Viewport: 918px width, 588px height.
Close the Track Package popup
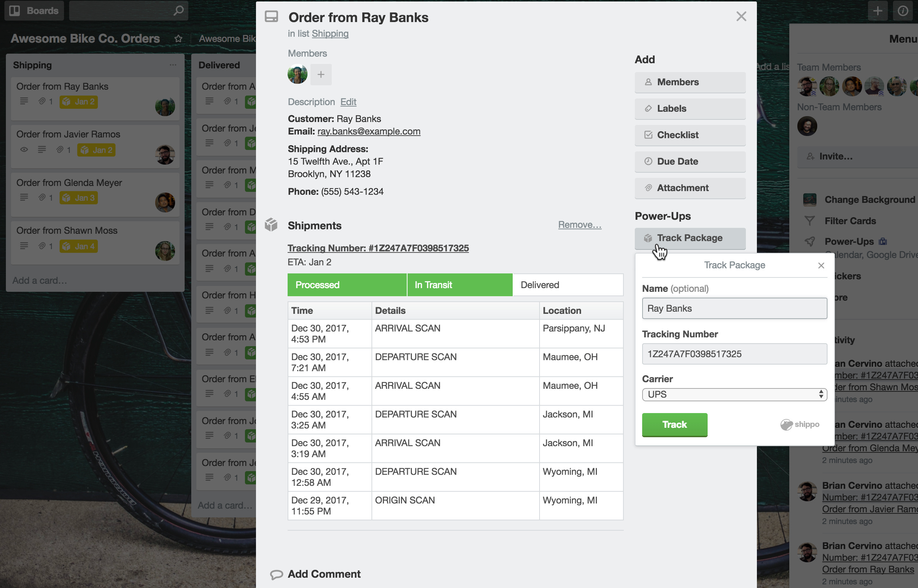click(821, 265)
